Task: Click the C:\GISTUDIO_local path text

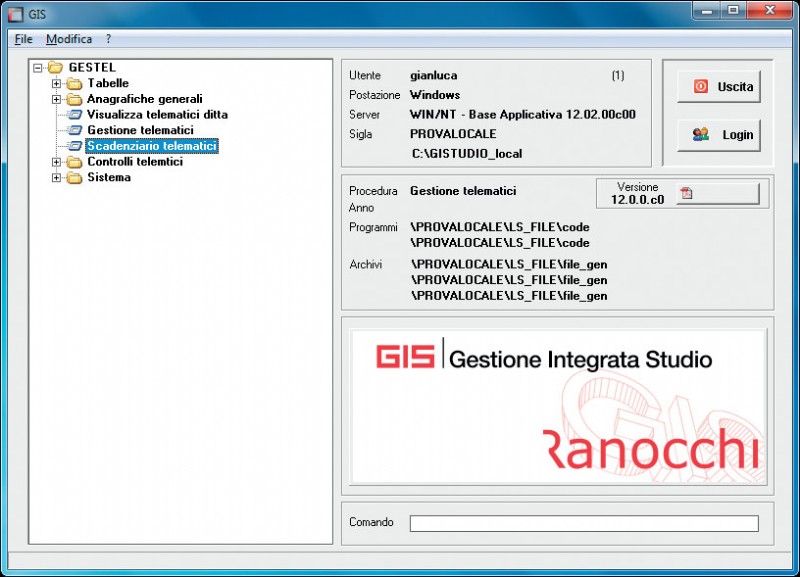Action: click(467, 154)
